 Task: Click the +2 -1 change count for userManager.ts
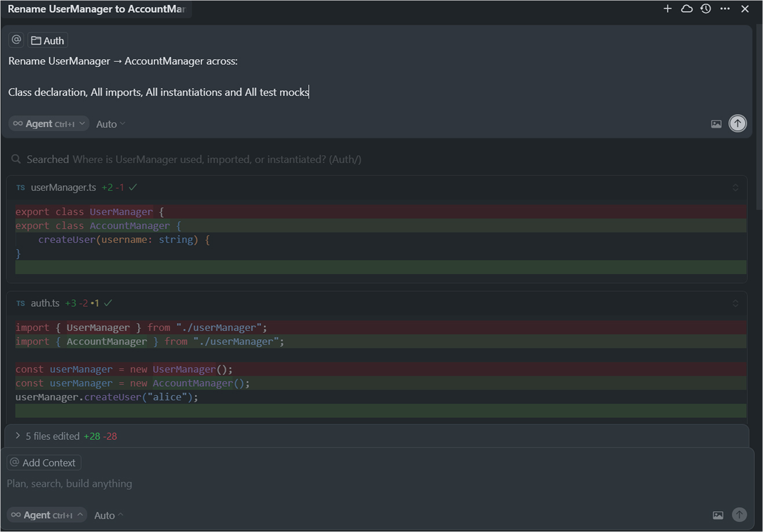click(112, 188)
